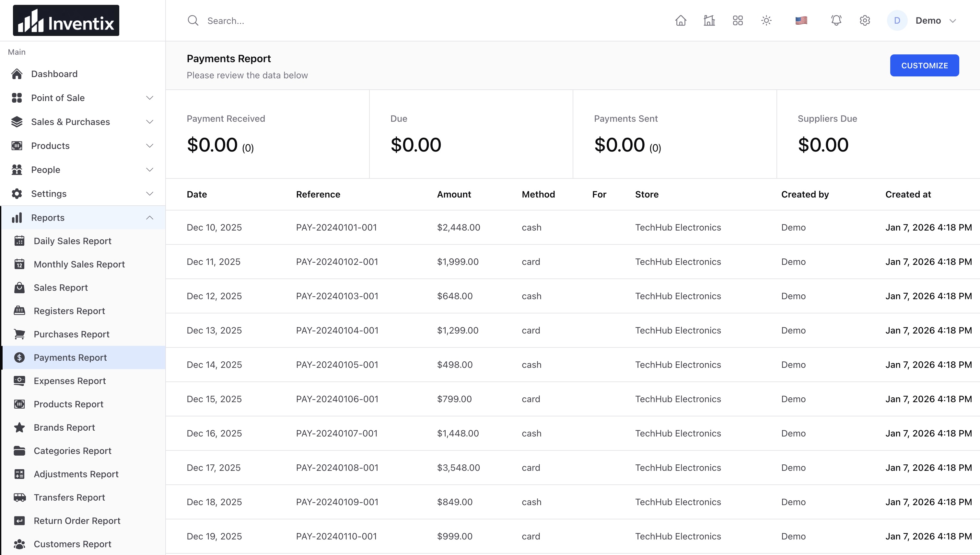
Task: Open the Demo user dropdown chevron
Action: tap(952, 21)
